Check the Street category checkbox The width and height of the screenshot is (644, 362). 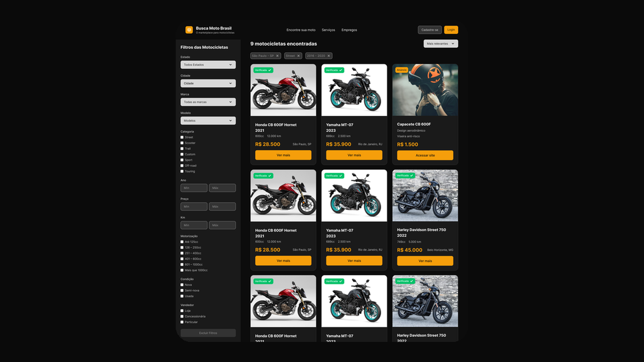[182, 137]
